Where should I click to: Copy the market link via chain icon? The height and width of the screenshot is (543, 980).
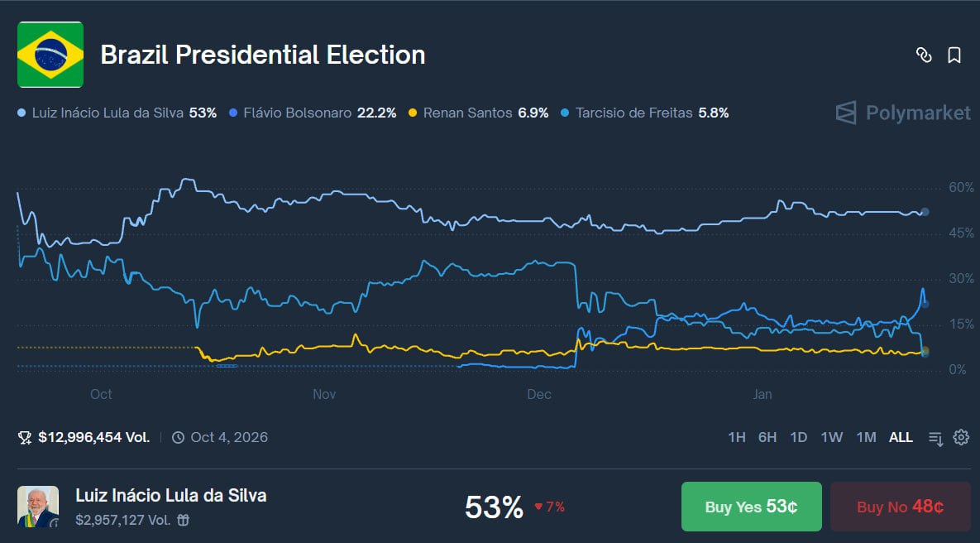click(924, 55)
